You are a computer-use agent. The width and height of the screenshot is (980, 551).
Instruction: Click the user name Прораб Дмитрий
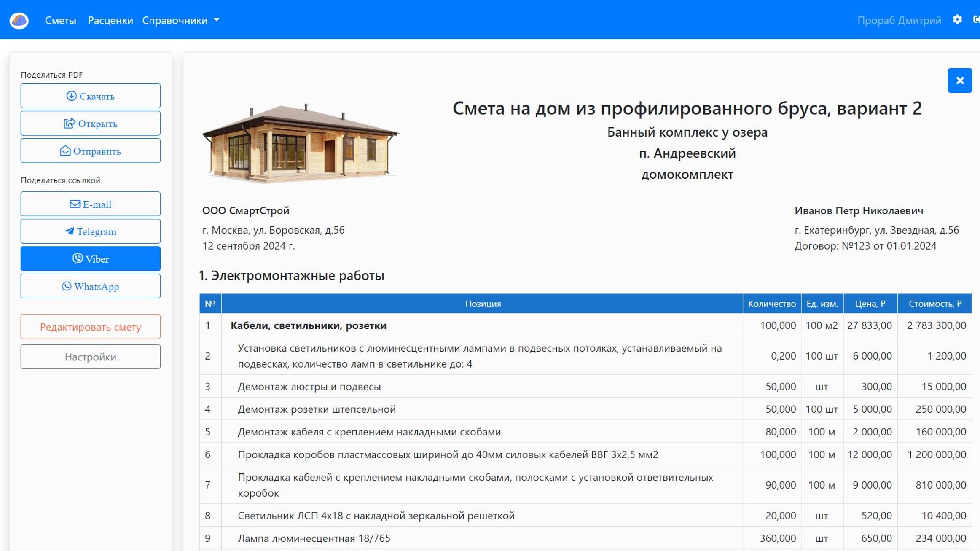pyautogui.click(x=899, y=20)
